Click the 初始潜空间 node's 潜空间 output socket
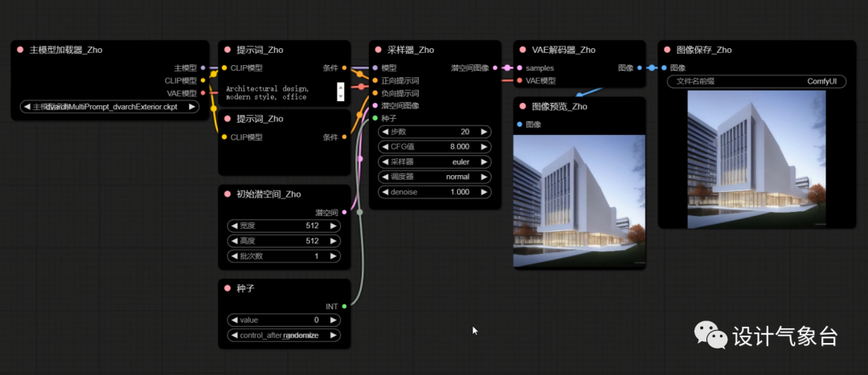This screenshot has width=868, height=375. (344, 212)
